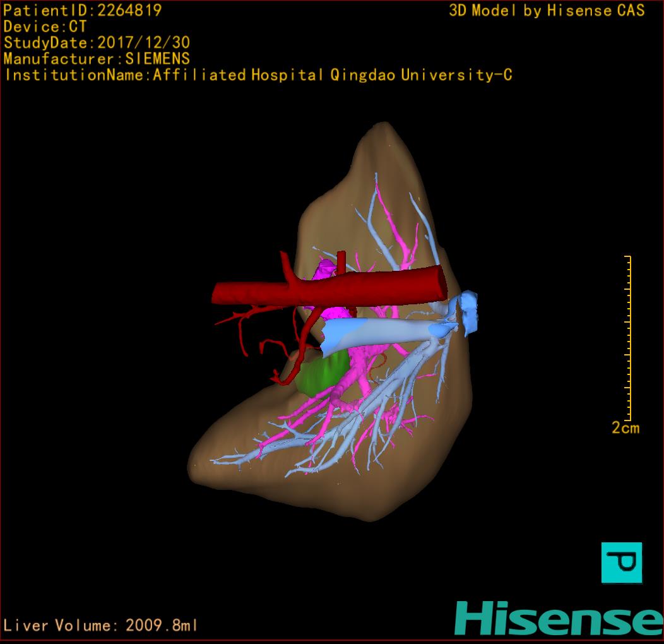664x644 pixels.
Task: Select the large red aorta vessel
Action: pyautogui.click(x=329, y=287)
